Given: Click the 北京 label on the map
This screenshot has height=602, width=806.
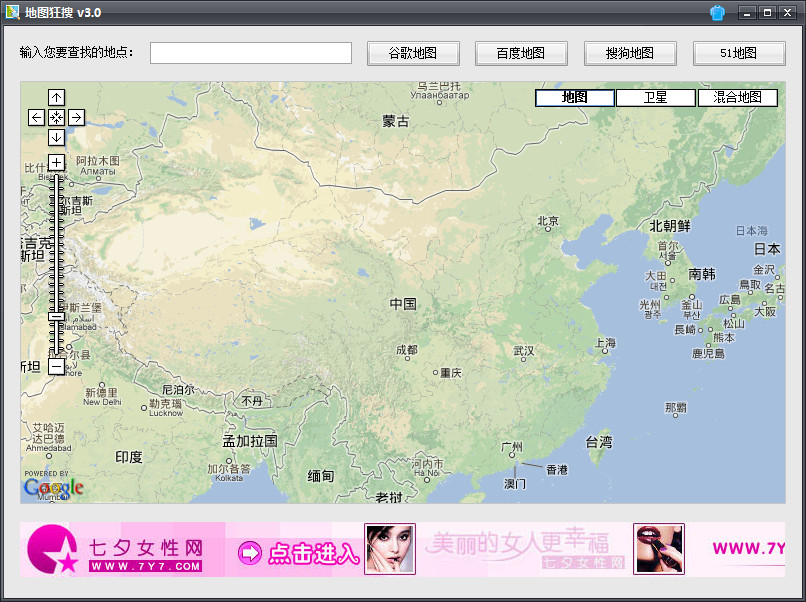Looking at the screenshot, I should (548, 221).
